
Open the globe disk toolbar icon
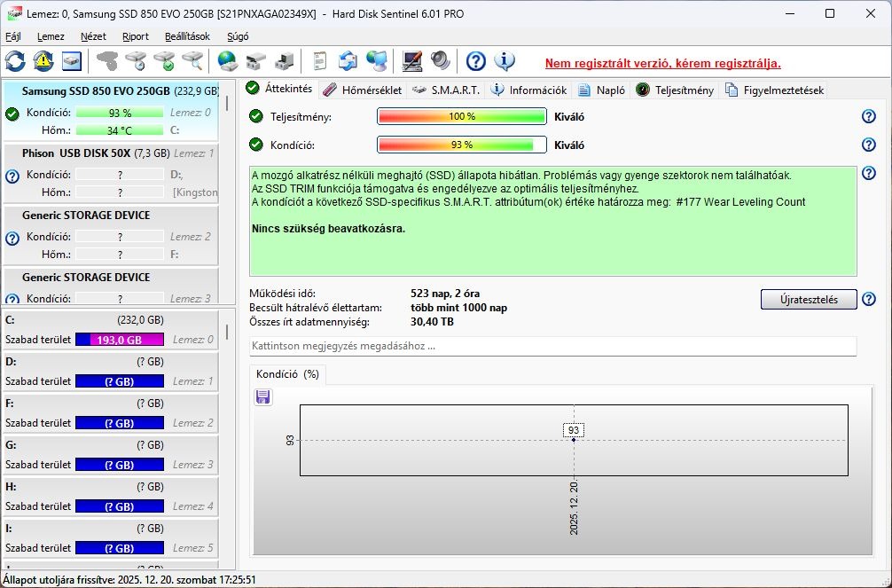click(x=227, y=61)
